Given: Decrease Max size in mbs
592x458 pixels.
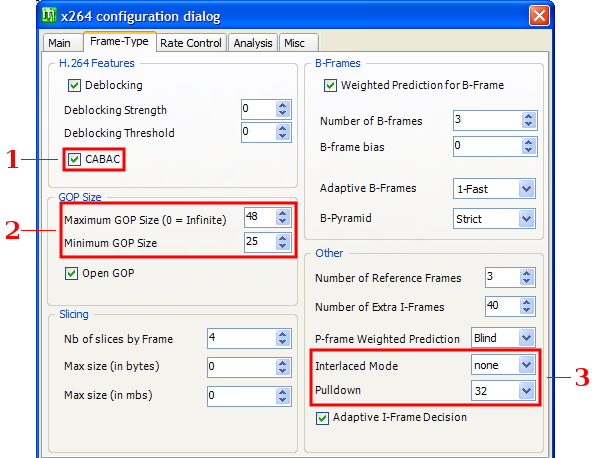Looking at the screenshot, I should coord(283,401).
